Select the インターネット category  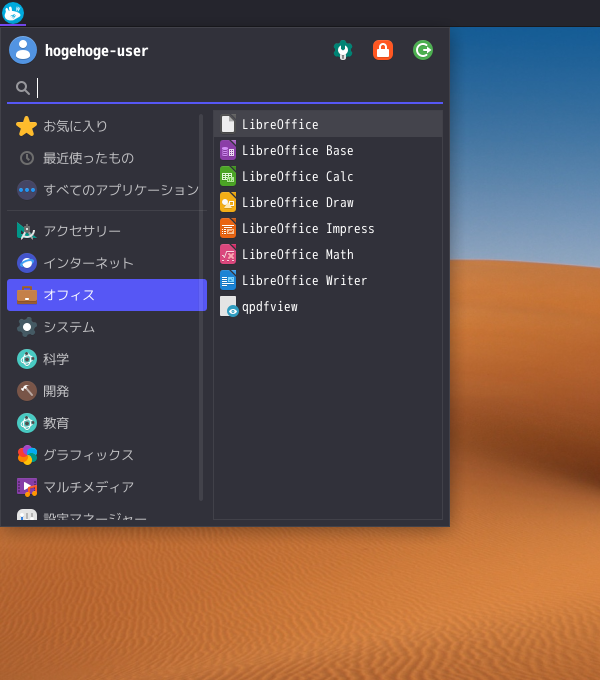[x=107, y=263]
